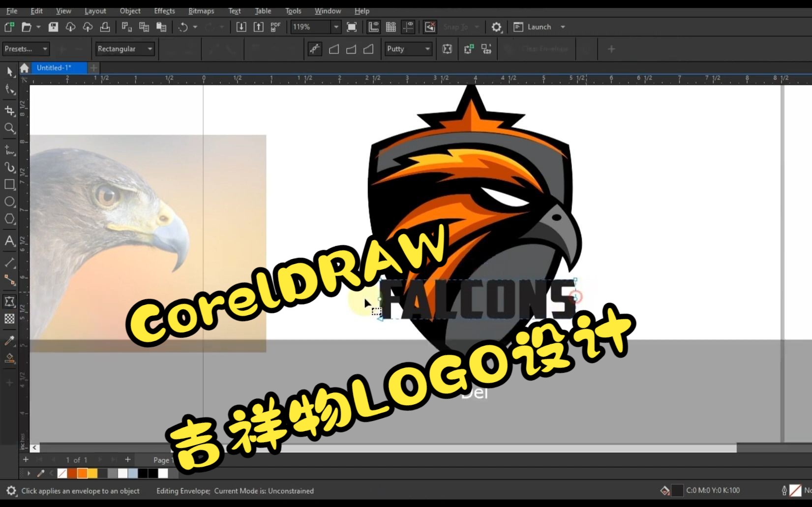Viewport: 812px width, 507px height.
Task: Expand the Undo history arrow
Action: (195, 27)
